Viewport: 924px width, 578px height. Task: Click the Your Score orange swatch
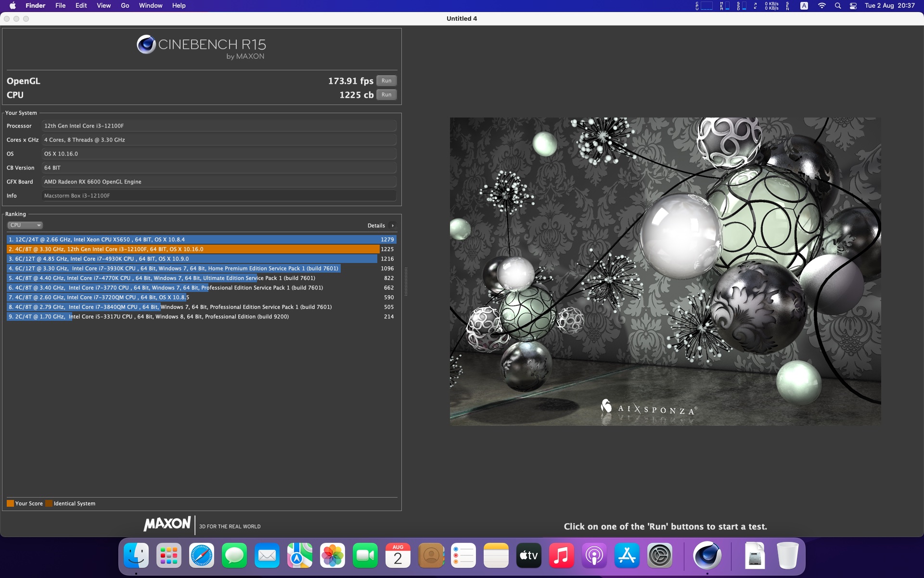(x=10, y=503)
